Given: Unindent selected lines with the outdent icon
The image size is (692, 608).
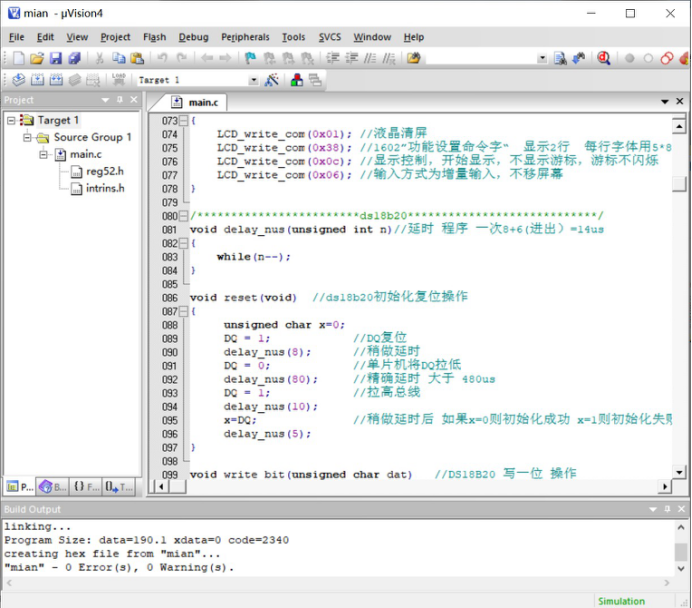Looking at the screenshot, I should pyautogui.click(x=352, y=58).
